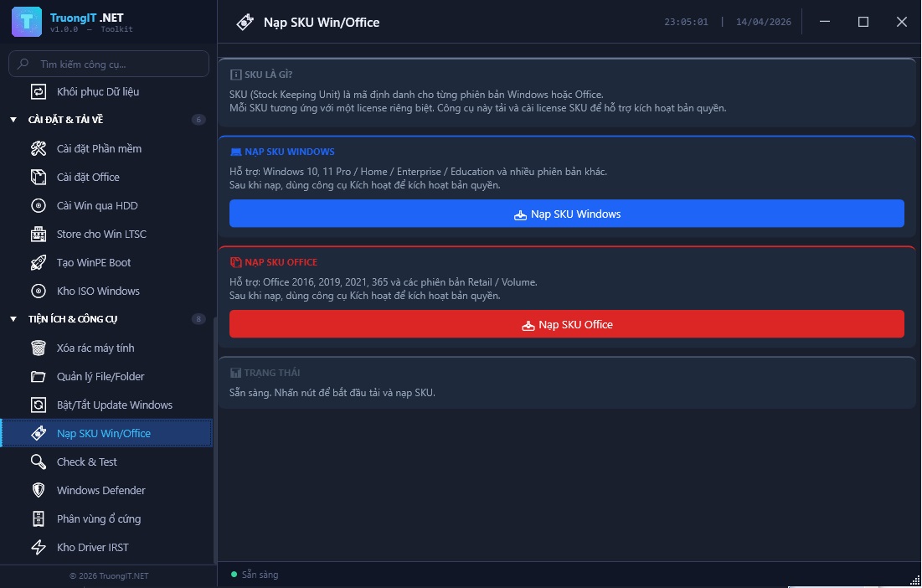
Task: Click the Cài Win qua HDD disc icon
Action: point(39,206)
